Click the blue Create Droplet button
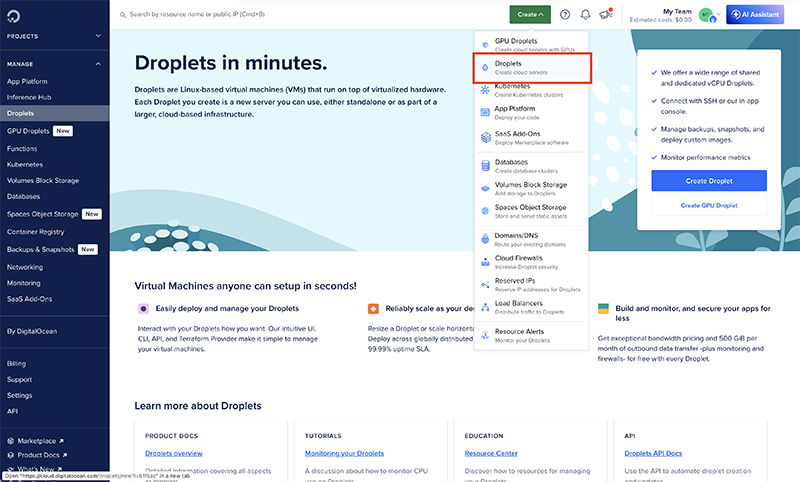The image size is (800, 482). [x=708, y=180]
